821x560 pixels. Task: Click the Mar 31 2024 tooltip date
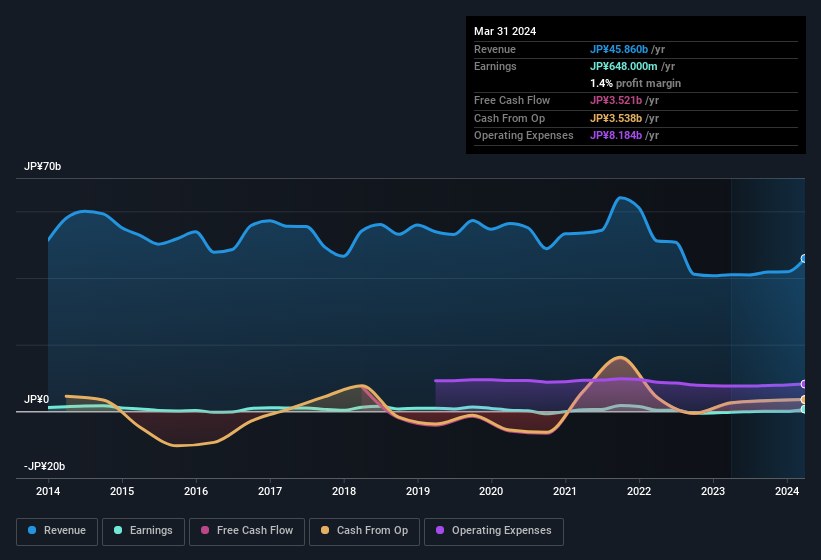pyautogui.click(x=505, y=31)
